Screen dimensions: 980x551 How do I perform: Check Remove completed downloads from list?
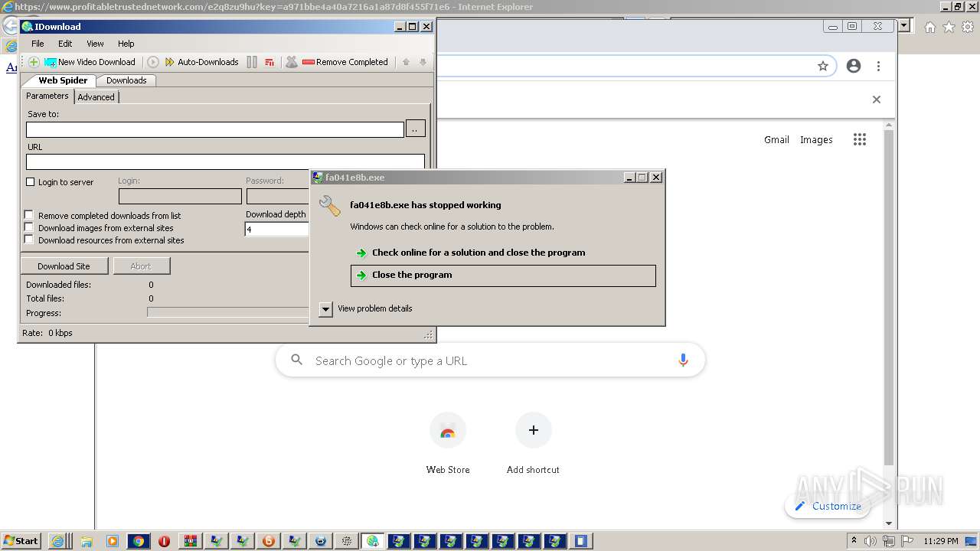pyautogui.click(x=29, y=215)
